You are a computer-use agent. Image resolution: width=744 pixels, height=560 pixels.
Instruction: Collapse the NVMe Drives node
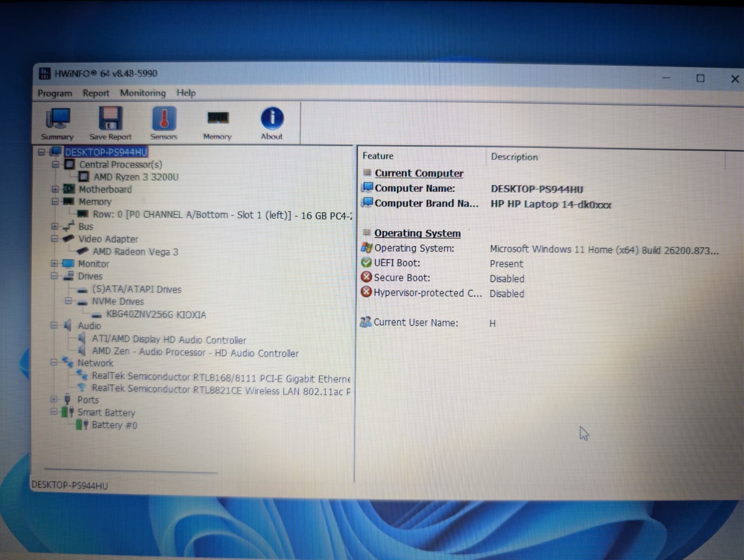click(68, 301)
